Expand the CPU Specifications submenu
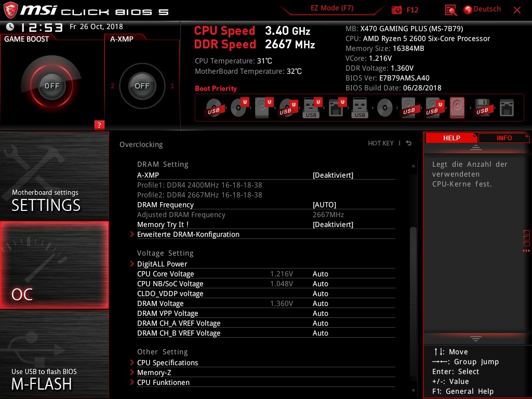This screenshot has height=399, width=532. pyautogui.click(x=266, y=363)
